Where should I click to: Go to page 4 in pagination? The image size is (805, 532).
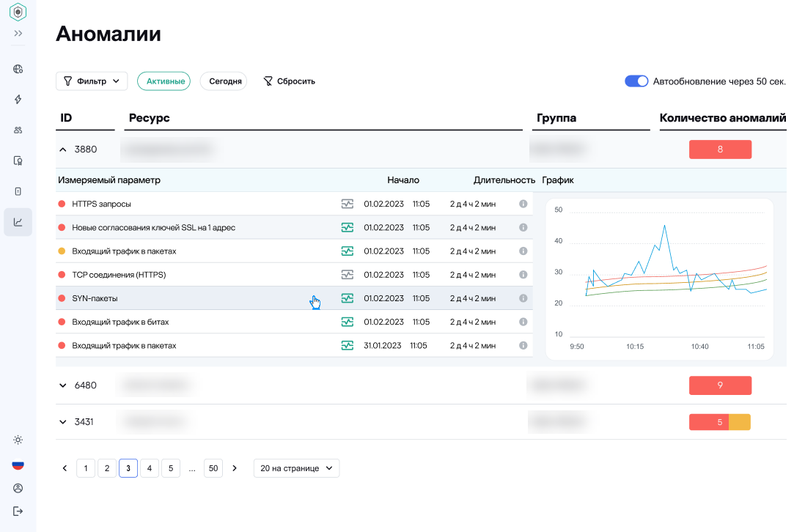[x=150, y=468]
